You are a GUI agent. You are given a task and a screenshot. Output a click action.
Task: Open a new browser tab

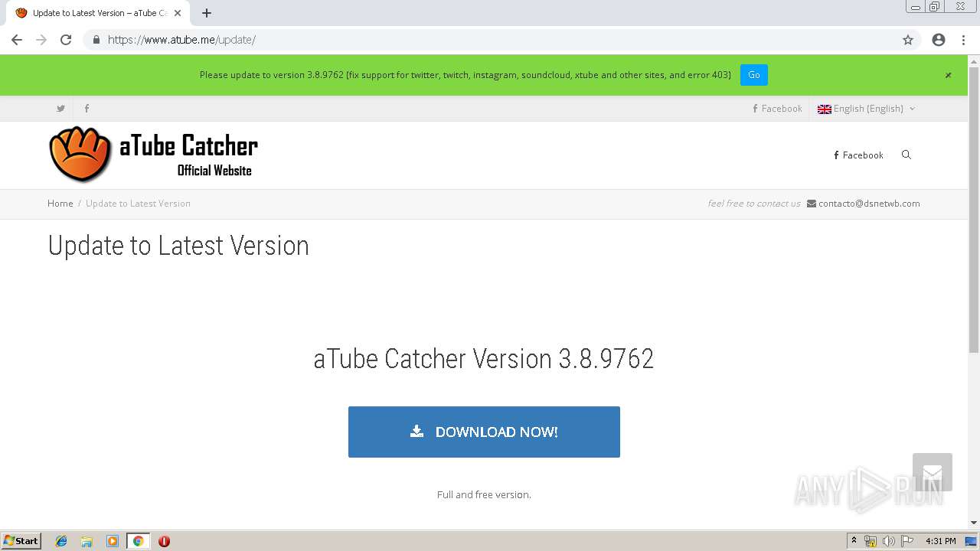(207, 13)
